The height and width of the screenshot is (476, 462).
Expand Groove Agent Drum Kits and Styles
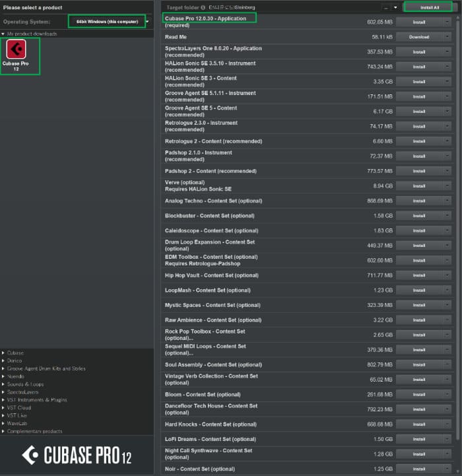[3, 368]
